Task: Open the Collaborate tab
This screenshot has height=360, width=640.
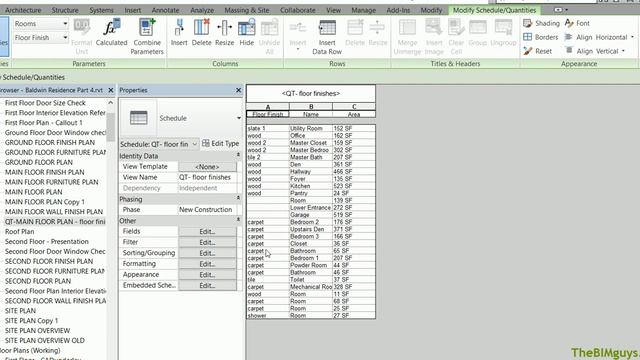Action: [298, 10]
